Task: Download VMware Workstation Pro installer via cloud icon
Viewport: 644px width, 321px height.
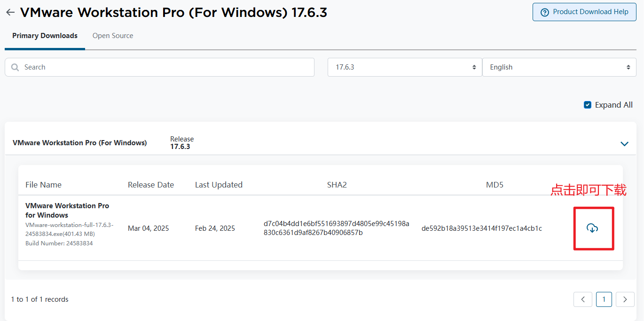Action: [592, 228]
